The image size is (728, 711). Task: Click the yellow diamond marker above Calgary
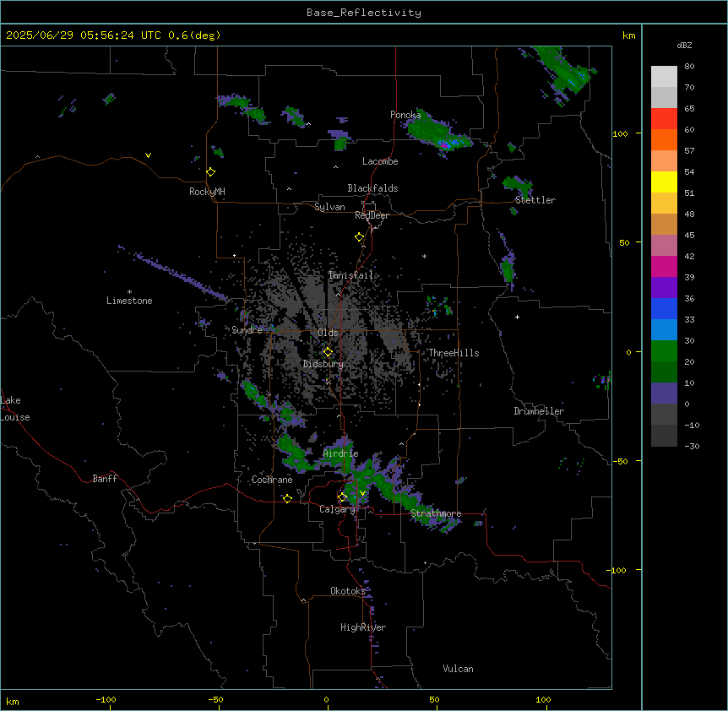tap(342, 497)
